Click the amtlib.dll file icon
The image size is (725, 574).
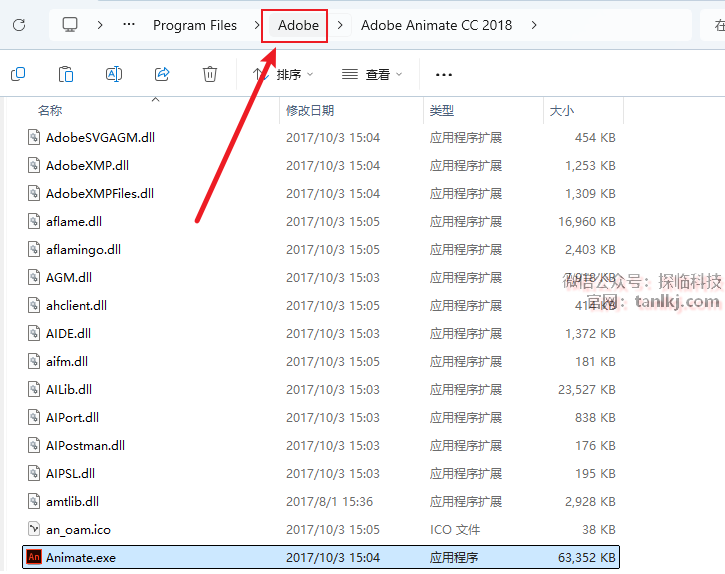[x=34, y=501]
